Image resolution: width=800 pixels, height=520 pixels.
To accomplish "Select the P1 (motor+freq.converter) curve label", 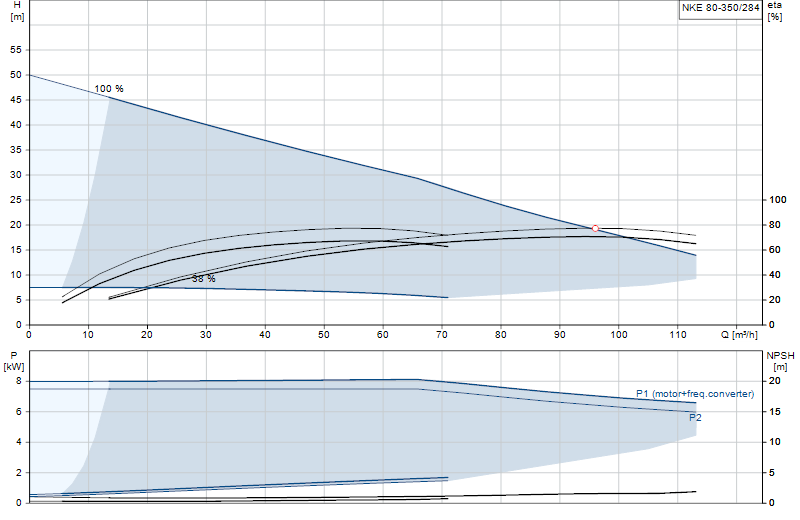I will [695, 394].
